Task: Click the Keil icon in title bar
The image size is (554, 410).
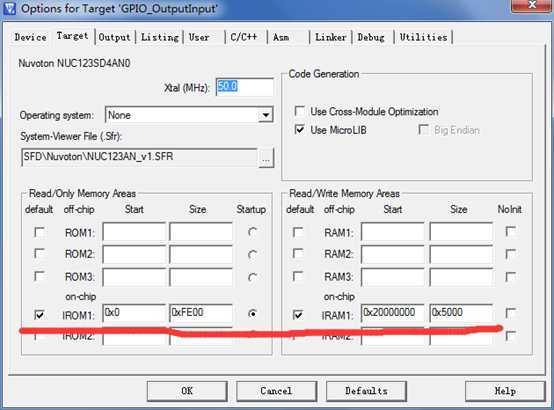Action: click(x=9, y=8)
